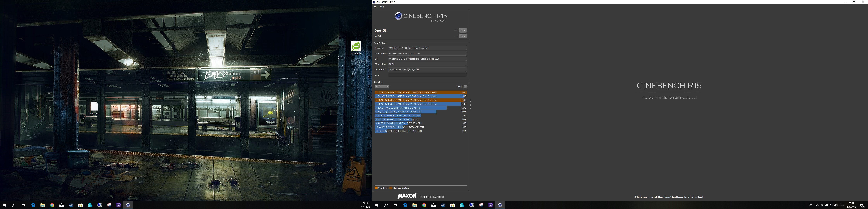This screenshot has height=209, width=868.
Task: Select the Intel Core i7-3930K ranking row
Action: click(x=420, y=112)
